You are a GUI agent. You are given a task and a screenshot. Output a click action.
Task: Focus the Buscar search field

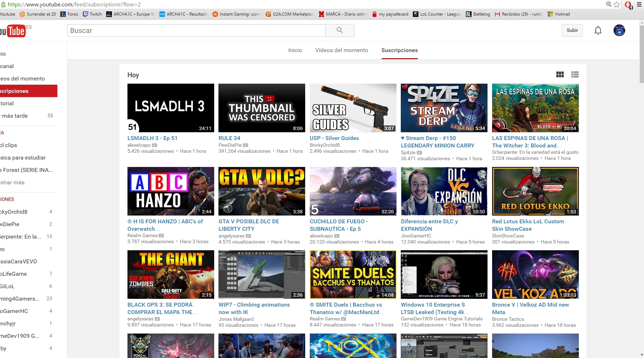196,30
